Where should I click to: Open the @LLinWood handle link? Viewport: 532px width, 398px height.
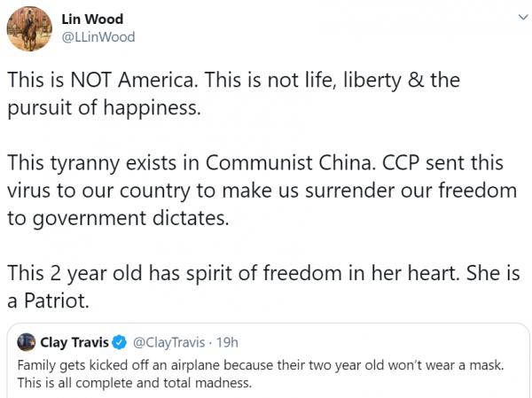point(98,36)
